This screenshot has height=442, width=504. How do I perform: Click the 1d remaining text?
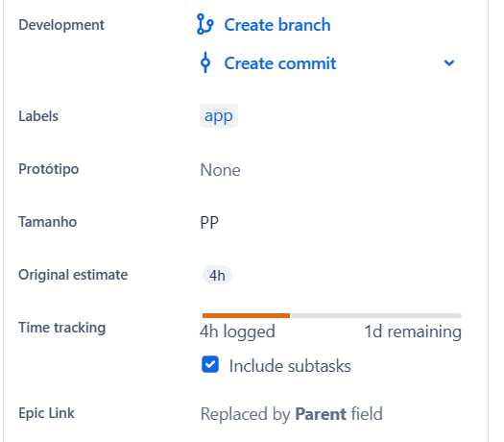point(413,331)
